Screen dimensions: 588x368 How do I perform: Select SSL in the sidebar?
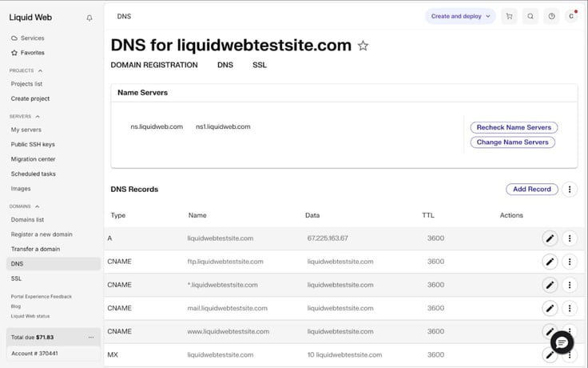[16, 278]
